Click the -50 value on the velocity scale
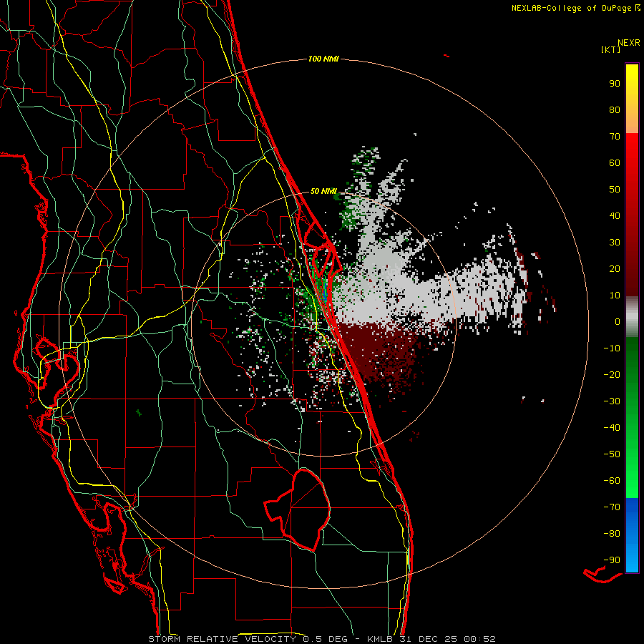The height and width of the screenshot is (644, 644). tap(612, 454)
